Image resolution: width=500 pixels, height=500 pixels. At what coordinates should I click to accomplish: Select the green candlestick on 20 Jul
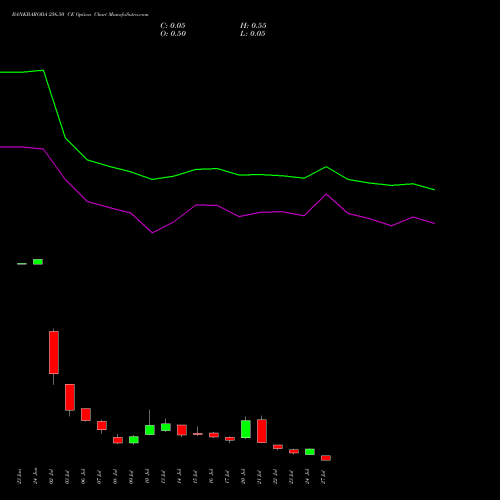(x=246, y=429)
